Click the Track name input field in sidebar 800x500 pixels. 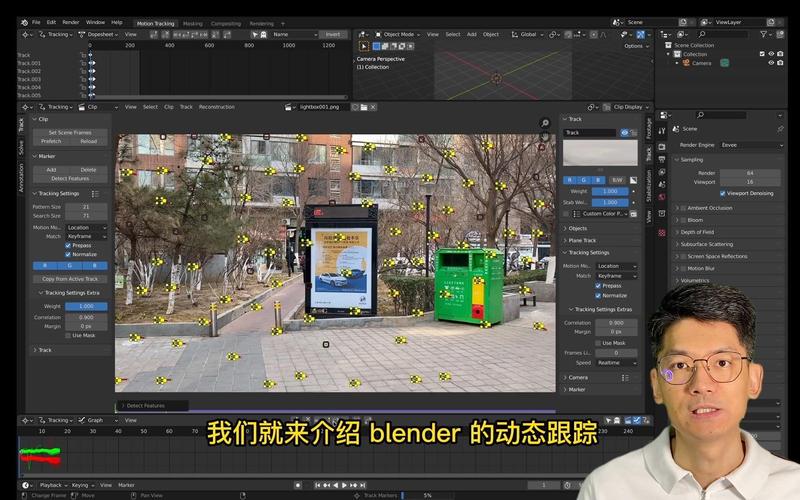[x=590, y=133]
